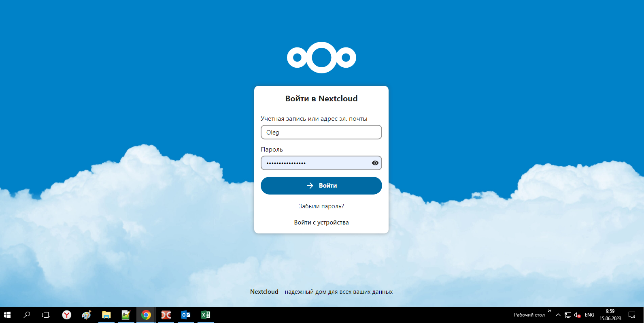
Task: Switch to the Notepad++ taskbar window
Action: click(126, 315)
